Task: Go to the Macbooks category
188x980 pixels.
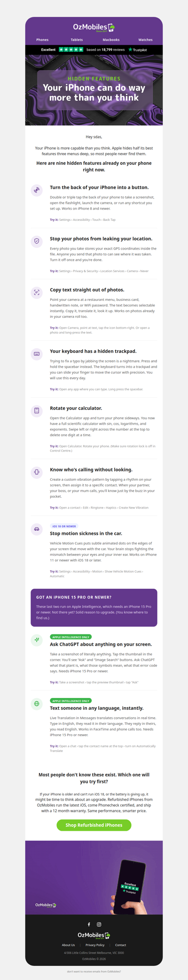Action: 111,40
